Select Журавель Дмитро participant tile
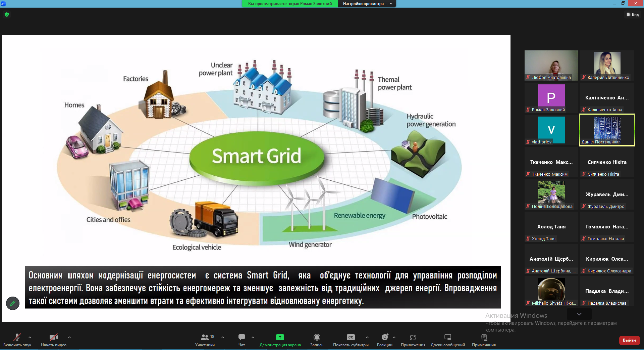 (x=607, y=194)
